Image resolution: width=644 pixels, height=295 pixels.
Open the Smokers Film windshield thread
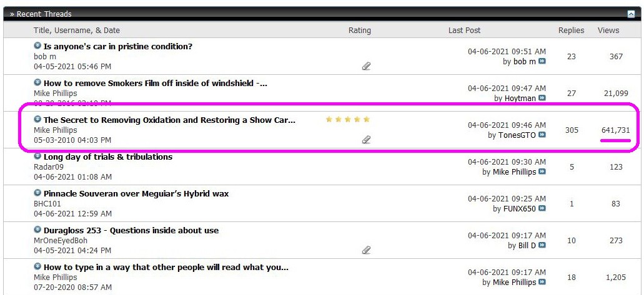point(156,84)
